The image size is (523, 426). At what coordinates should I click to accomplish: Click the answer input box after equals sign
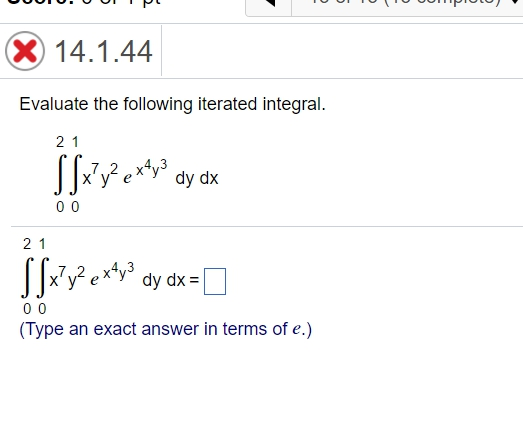215,282
